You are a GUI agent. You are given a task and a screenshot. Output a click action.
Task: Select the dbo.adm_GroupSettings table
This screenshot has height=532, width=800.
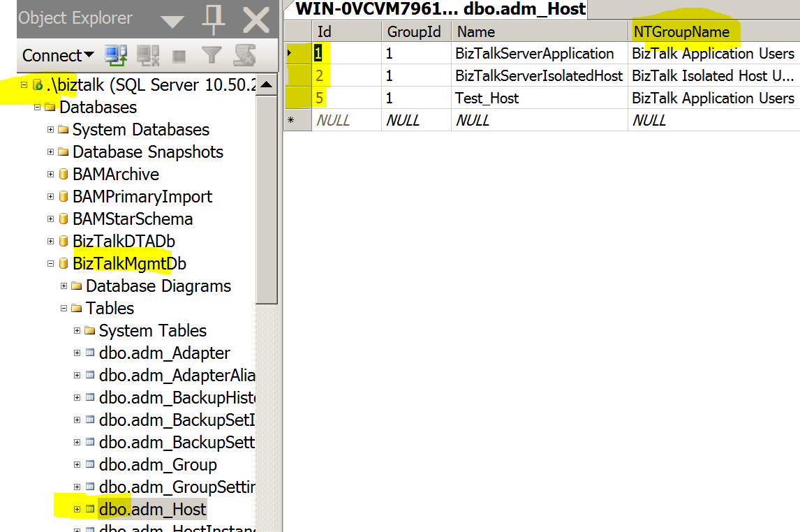click(177, 487)
